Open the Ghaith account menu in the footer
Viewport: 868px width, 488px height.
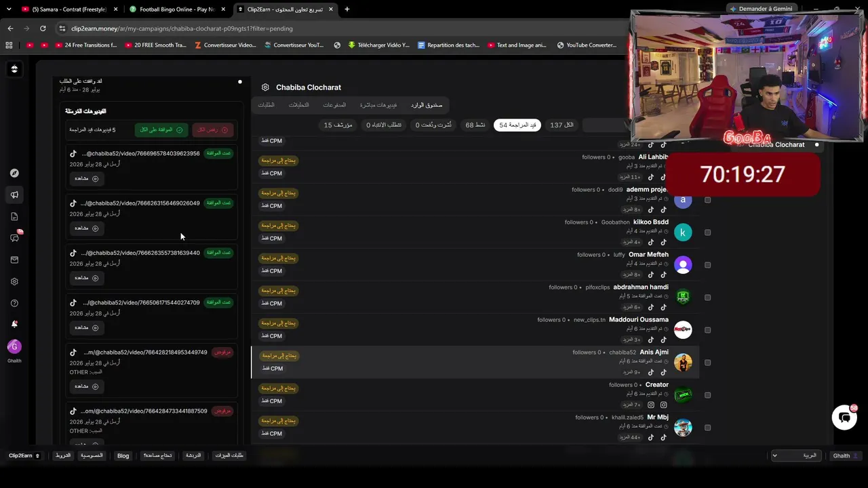(x=846, y=455)
